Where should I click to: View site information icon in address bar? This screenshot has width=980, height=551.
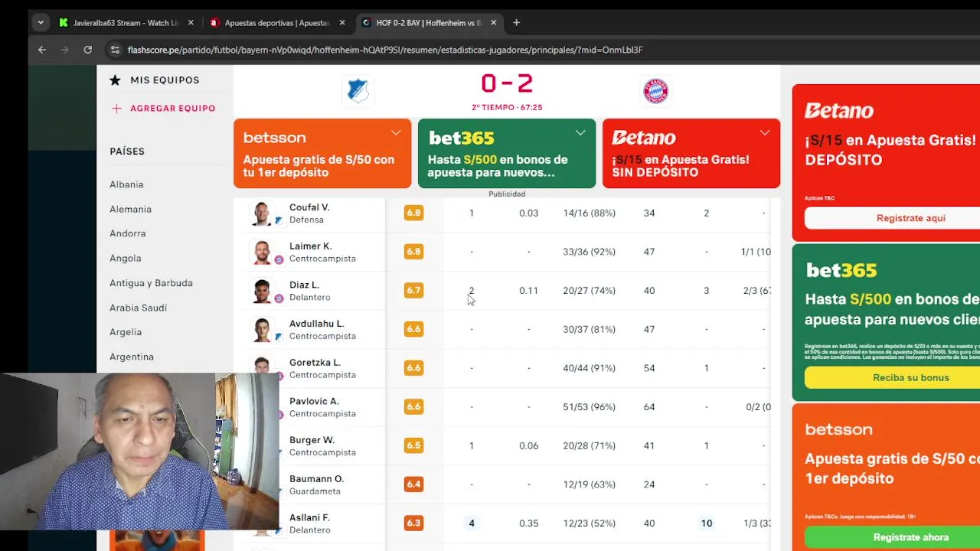point(115,50)
